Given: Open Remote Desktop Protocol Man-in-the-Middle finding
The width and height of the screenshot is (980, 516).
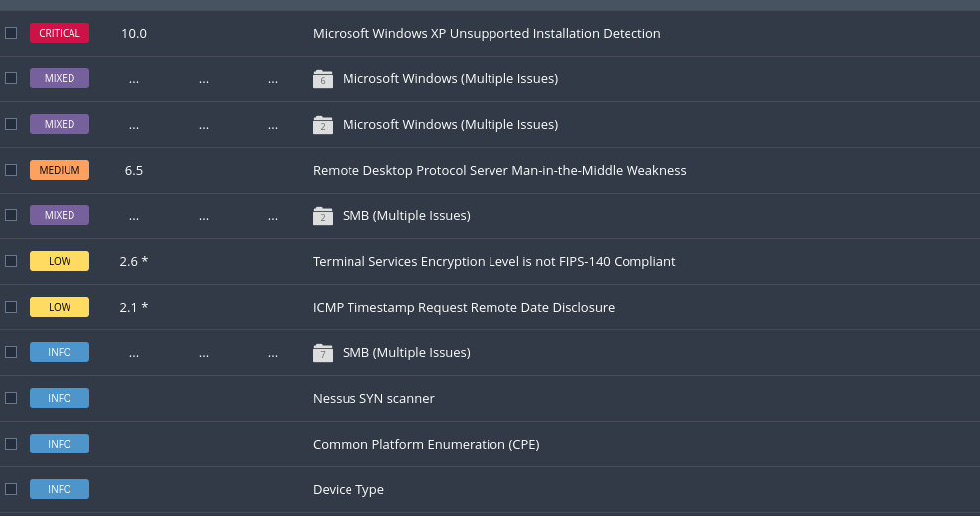Looking at the screenshot, I should click(499, 171).
